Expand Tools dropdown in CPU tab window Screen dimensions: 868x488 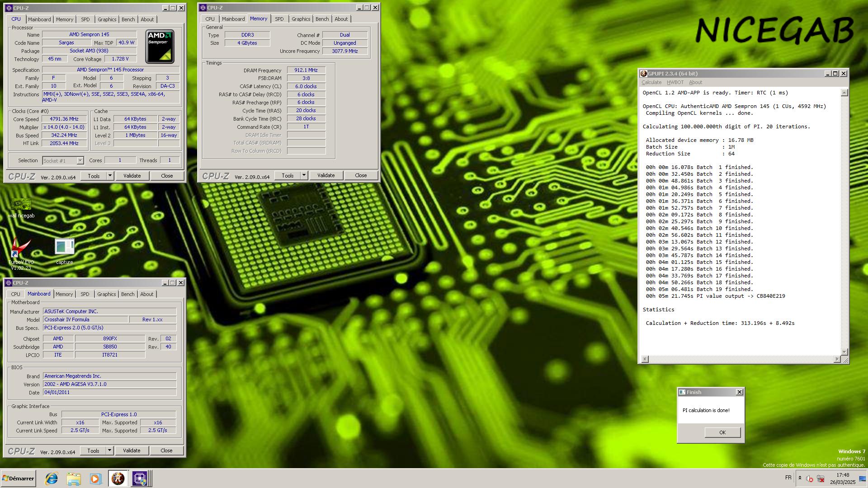pyautogui.click(x=110, y=176)
